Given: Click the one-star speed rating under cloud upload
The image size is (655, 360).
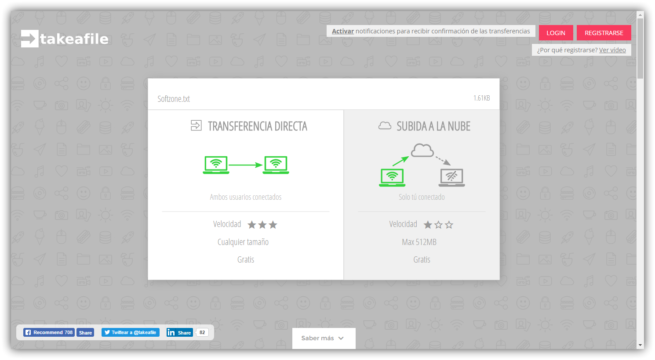Looking at the screenshot, I should pos(438,225).
